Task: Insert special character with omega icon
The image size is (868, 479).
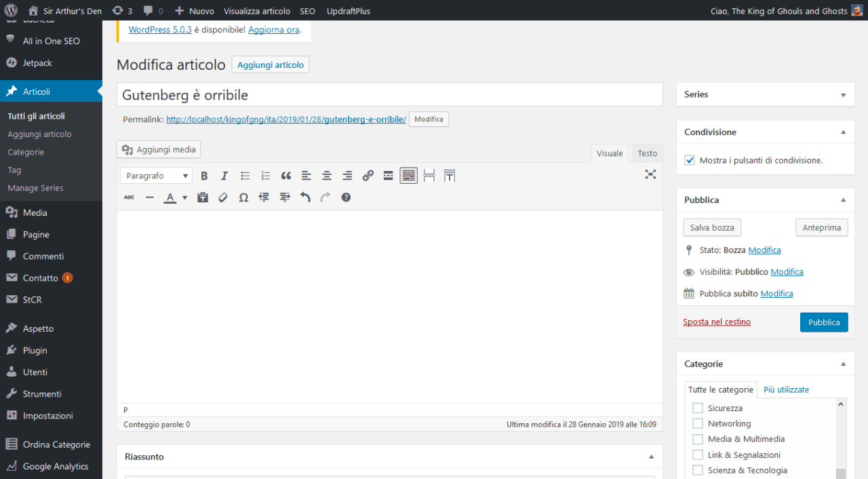Action: pyautogui.click(x=243, y=197)
